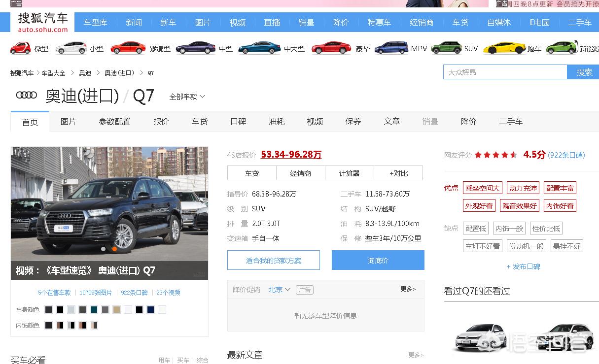Open the 搜狐汽车 site logo
The image size is (599, 364).
(43, 23)
